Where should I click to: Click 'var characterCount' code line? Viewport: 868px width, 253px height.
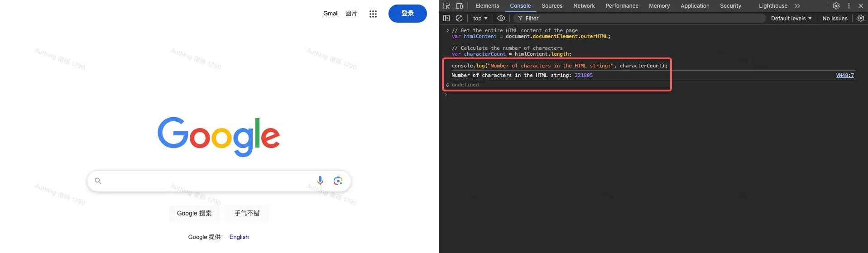pyautogui.click(x=512, y=54)
